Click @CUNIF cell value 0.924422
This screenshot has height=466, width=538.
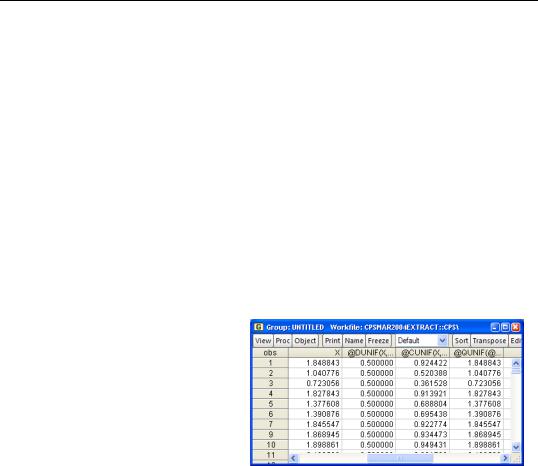pos(422,363)
